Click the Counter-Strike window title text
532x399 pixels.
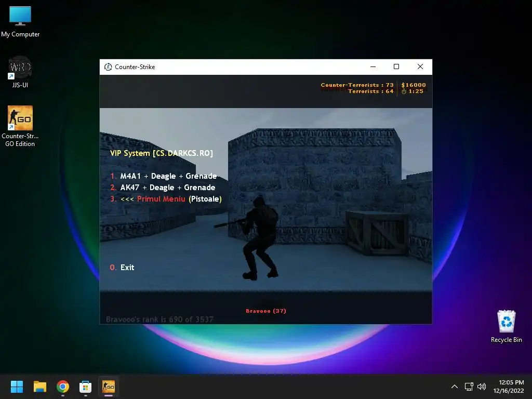pos(135,67)
